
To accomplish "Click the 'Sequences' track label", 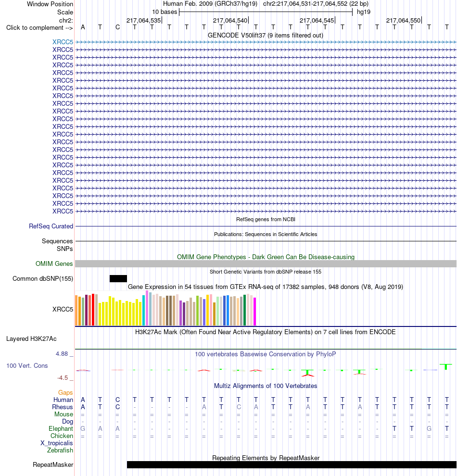I will (57, 241).
